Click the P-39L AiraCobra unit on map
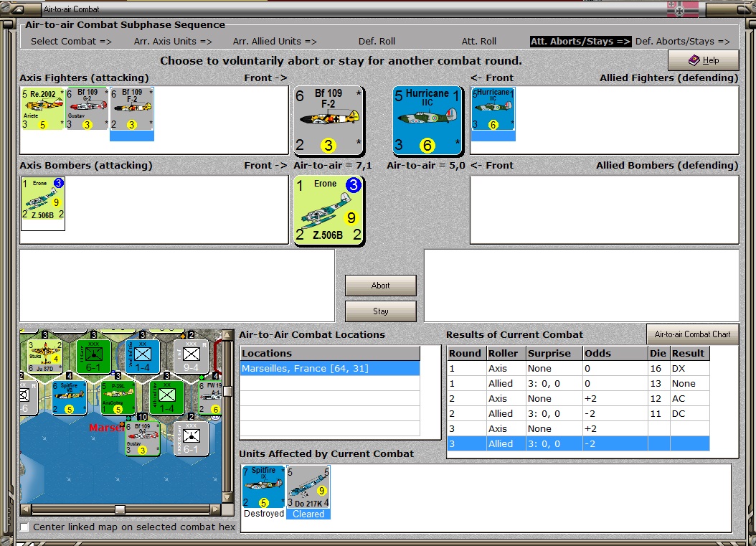This screenshot has height=546, width=756. click(118, 397)
